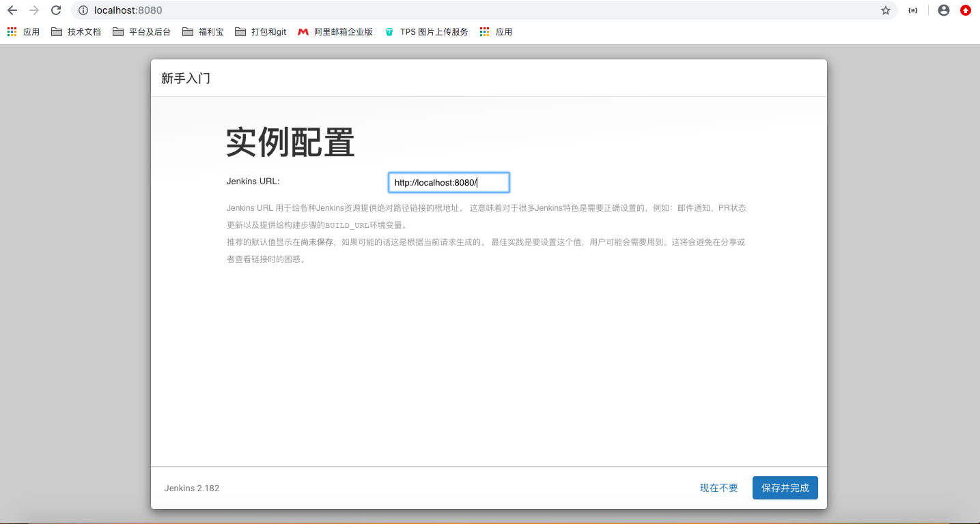This screenshot has height=524, width=980.
Task: Click the Jenkins URL: field label
Action: tap(253, 181)
